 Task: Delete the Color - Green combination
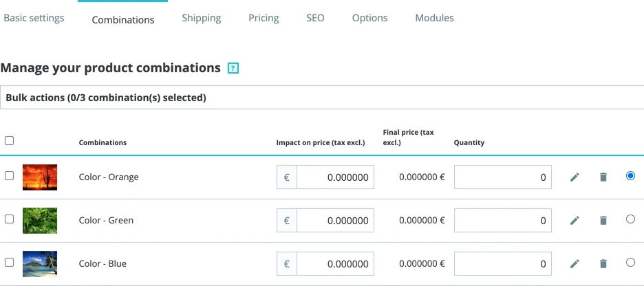(x=603, y=221)
